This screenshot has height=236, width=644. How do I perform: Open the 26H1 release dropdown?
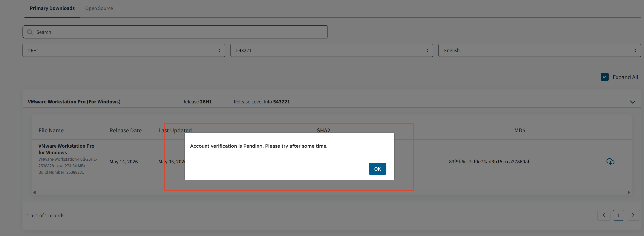tap(124, 50)
